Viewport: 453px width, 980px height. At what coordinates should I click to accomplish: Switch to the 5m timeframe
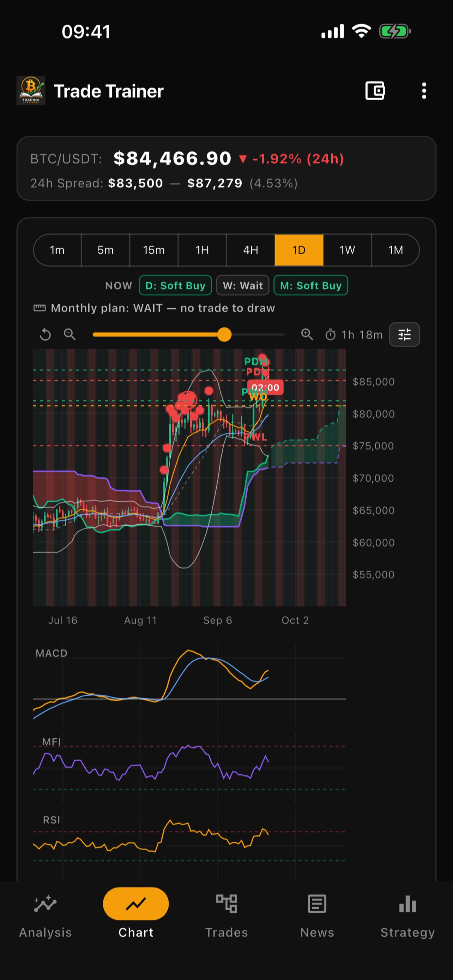click(105, 250)
